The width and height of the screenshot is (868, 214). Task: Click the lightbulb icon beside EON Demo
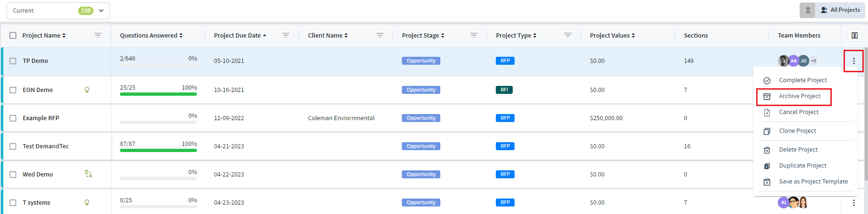87,90
